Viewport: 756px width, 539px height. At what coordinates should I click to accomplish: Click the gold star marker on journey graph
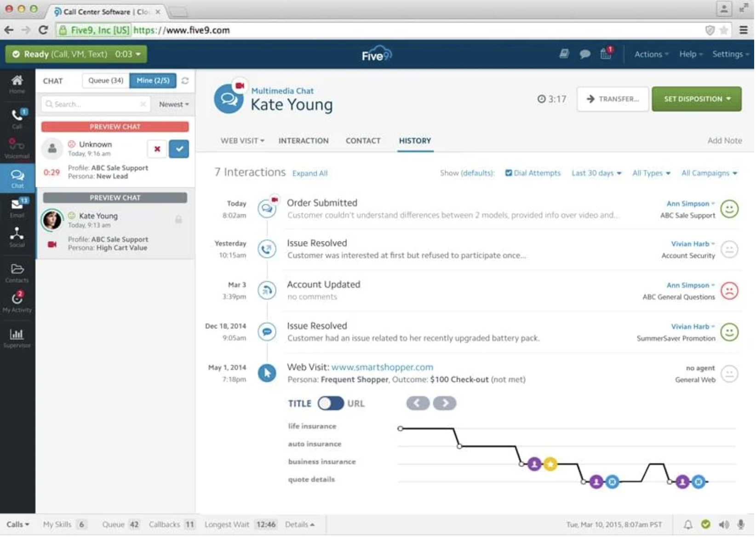(550, 465)
